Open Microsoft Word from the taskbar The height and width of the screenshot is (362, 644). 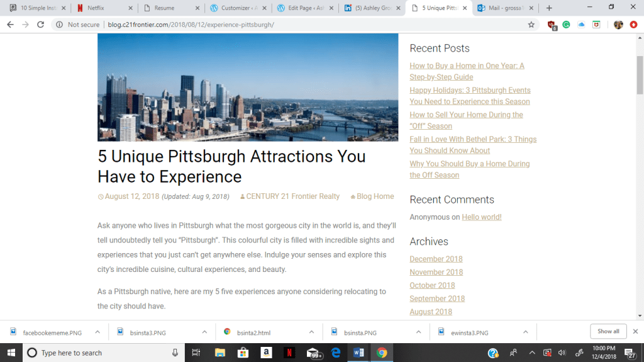pos(358,353)
